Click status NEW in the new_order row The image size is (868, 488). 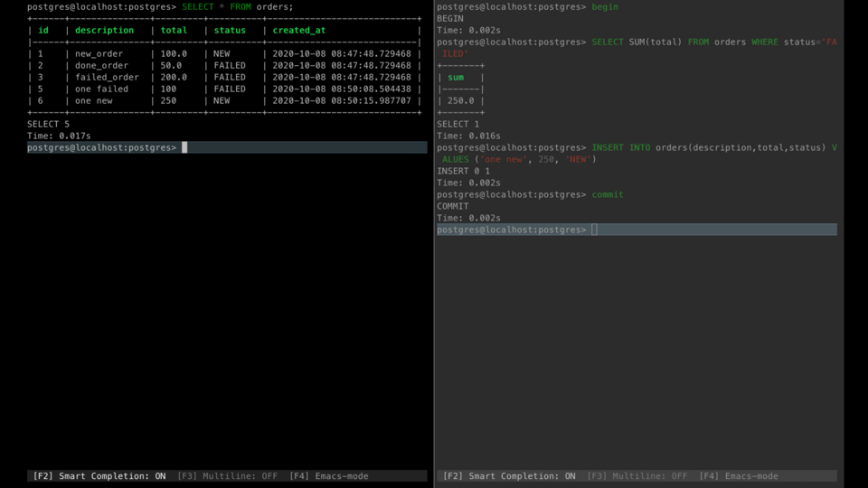[x=222, y=53]
